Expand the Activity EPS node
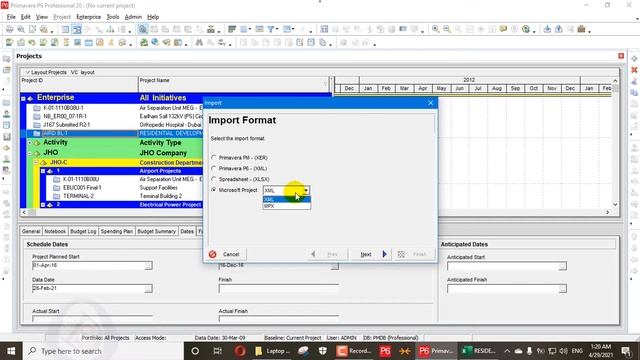 coord(29,143)
